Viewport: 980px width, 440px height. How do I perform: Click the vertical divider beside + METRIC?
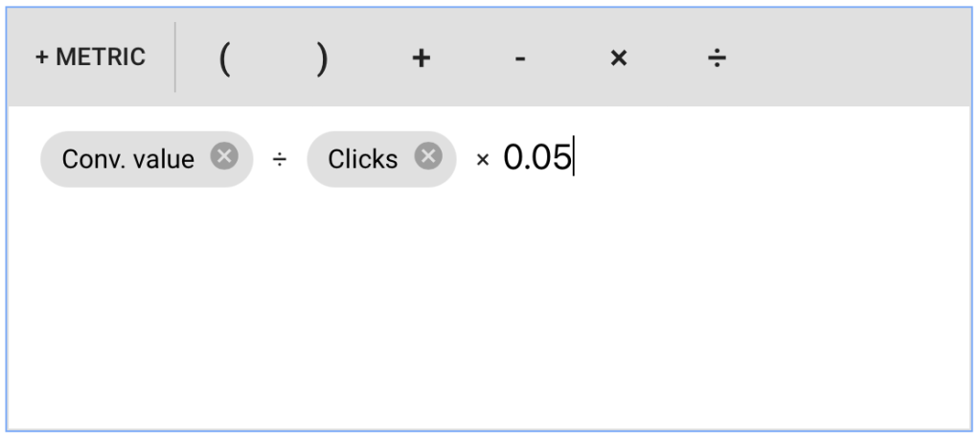(175, 58)
